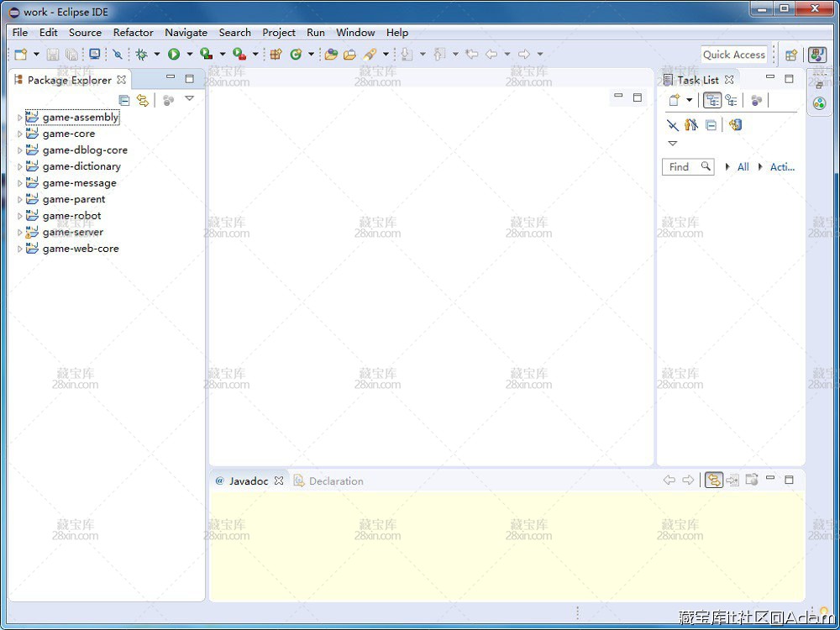
Task: Open the External Tools dropdown arrow
Action: (255, 54)
